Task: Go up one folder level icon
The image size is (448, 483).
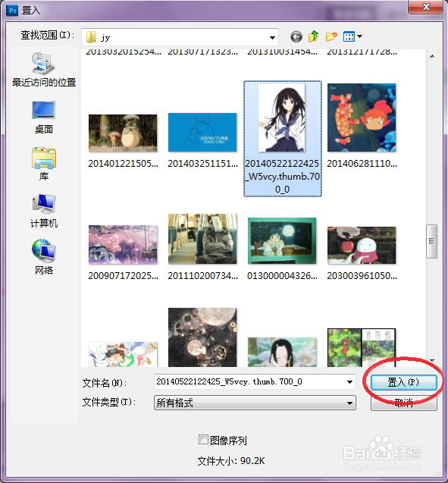Action: tap(313, 36)
